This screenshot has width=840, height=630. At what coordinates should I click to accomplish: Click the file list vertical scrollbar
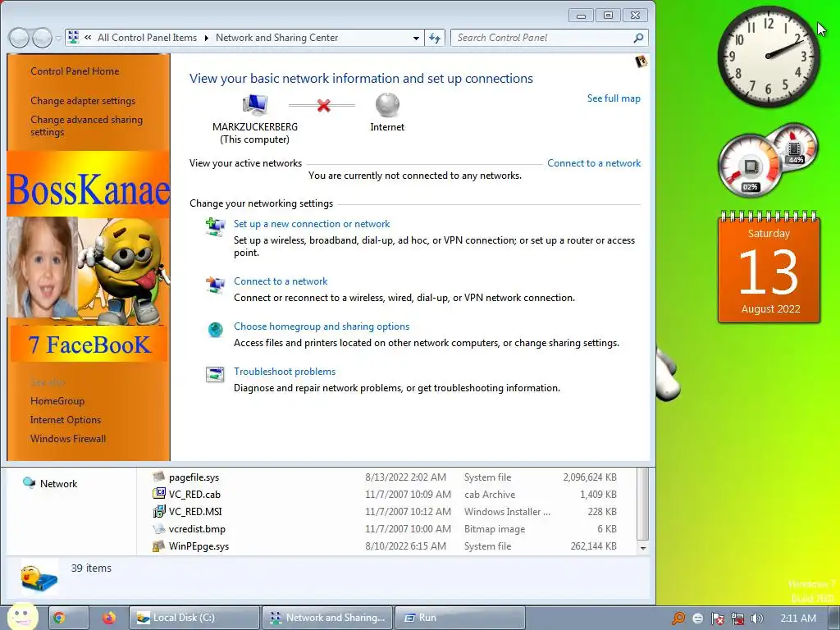click(643, 504)
